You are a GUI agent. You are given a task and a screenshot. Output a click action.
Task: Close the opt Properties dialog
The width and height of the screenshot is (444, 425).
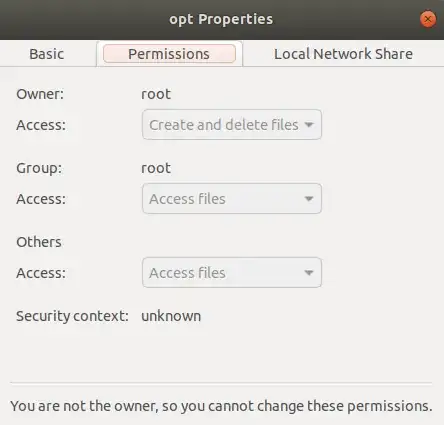tap(428, 19)
